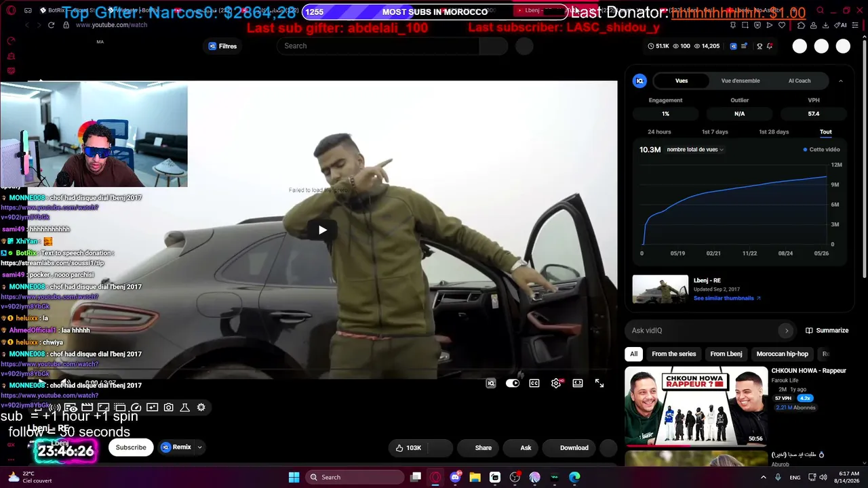Select the Moroccan hip-hop chip
This screenshot has width=868, height=488.
(783, 354)
